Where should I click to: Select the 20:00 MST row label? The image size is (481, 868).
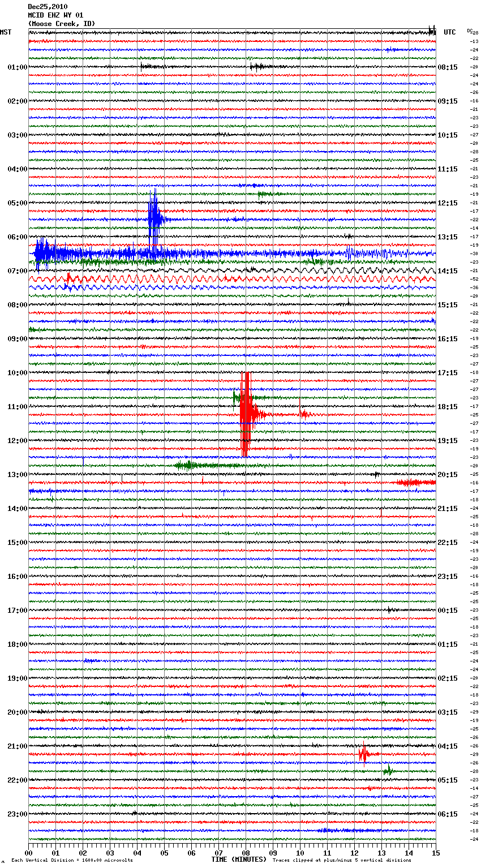(x=18, y=712)
